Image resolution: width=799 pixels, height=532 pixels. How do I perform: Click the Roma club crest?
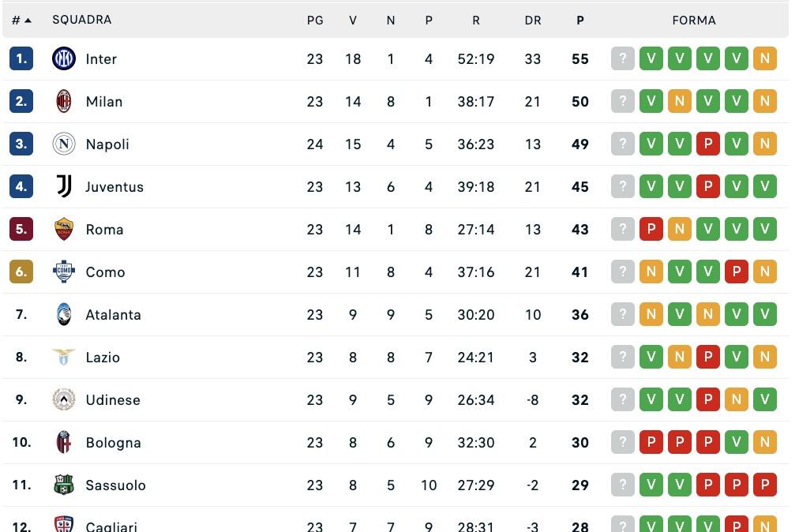click(63, 229)
